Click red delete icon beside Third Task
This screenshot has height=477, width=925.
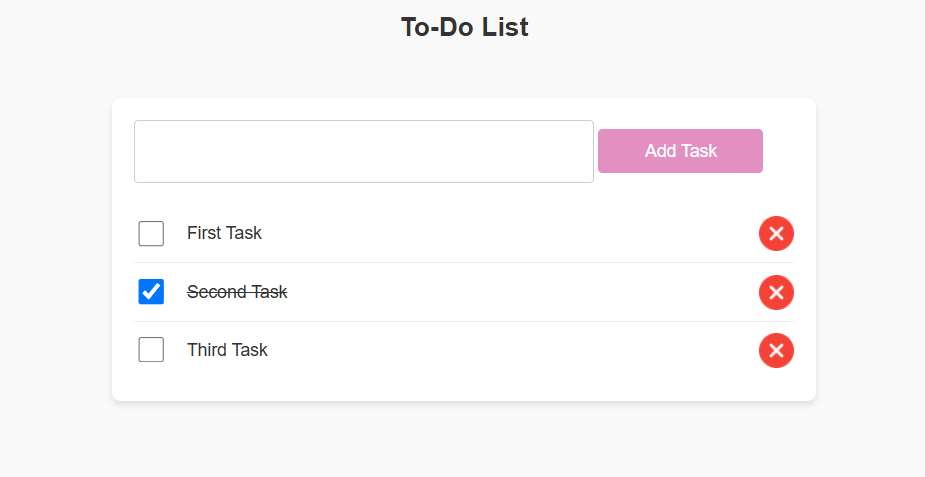coord(776,350)
